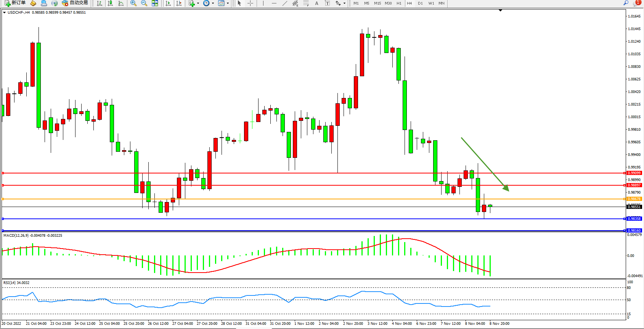Screen dimensions: 644x329
Task: Click the New Order (新订单) button
Action: pos(15,3)
